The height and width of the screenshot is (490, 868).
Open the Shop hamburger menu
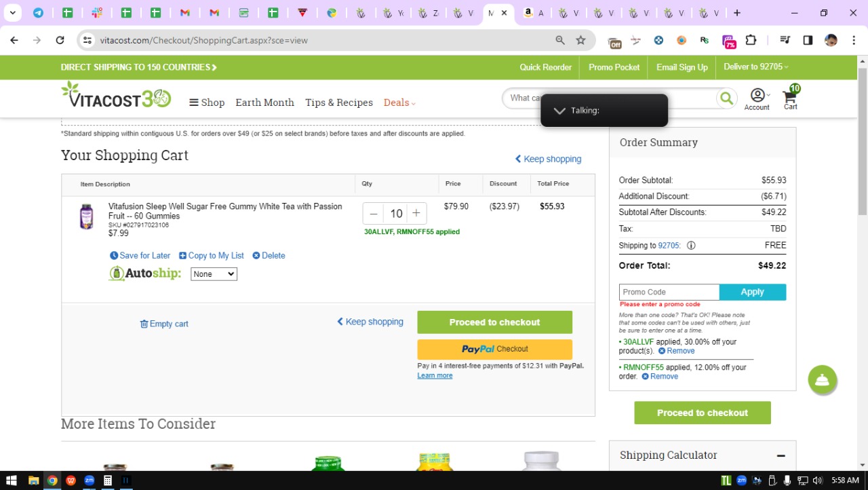click(207, 102)
